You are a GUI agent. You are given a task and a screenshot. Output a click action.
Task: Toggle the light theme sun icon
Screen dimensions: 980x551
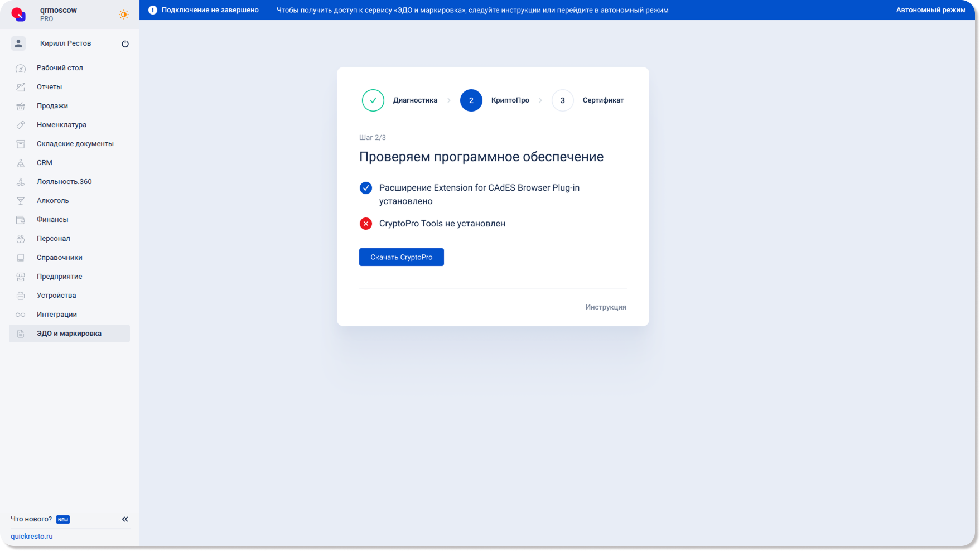(123, 14)
